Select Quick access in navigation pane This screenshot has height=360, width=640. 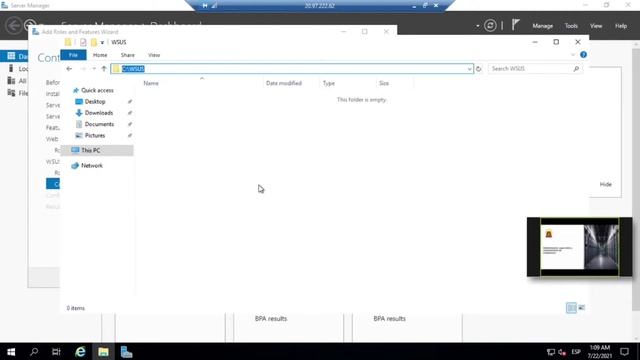(97, 90)
